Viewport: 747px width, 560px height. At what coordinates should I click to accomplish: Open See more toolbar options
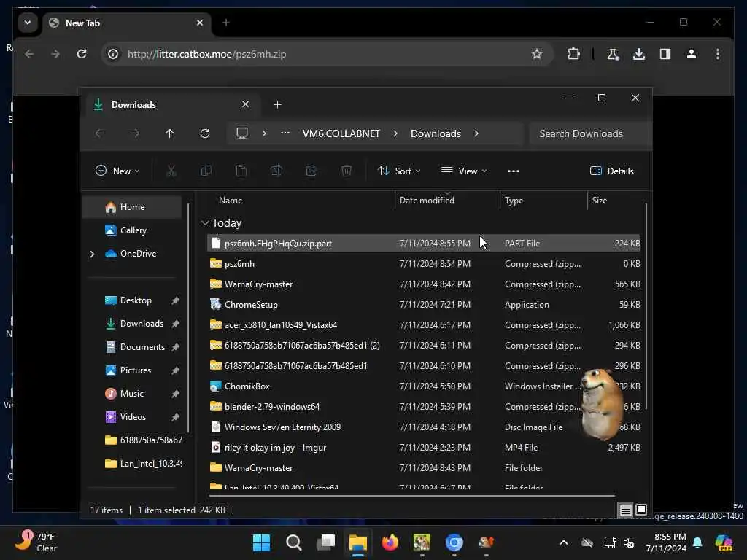(x=513, y=171)
